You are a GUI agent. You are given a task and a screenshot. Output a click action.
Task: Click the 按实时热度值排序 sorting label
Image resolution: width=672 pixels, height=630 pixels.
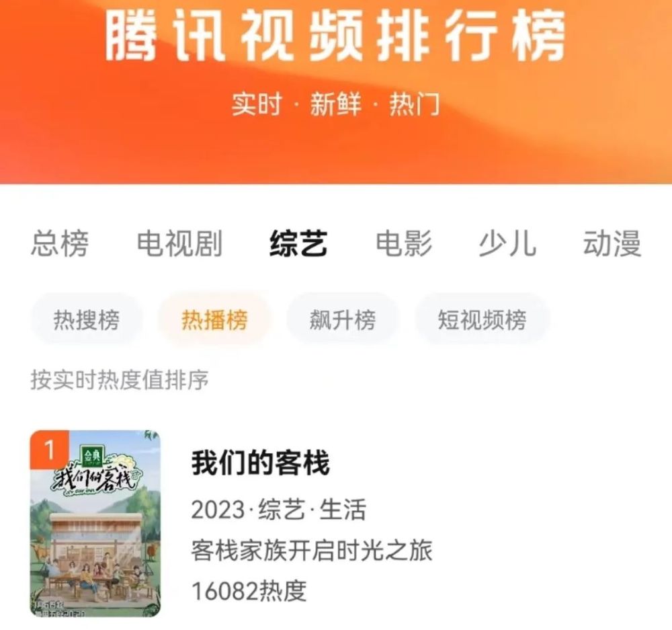(x=120, y=379)
